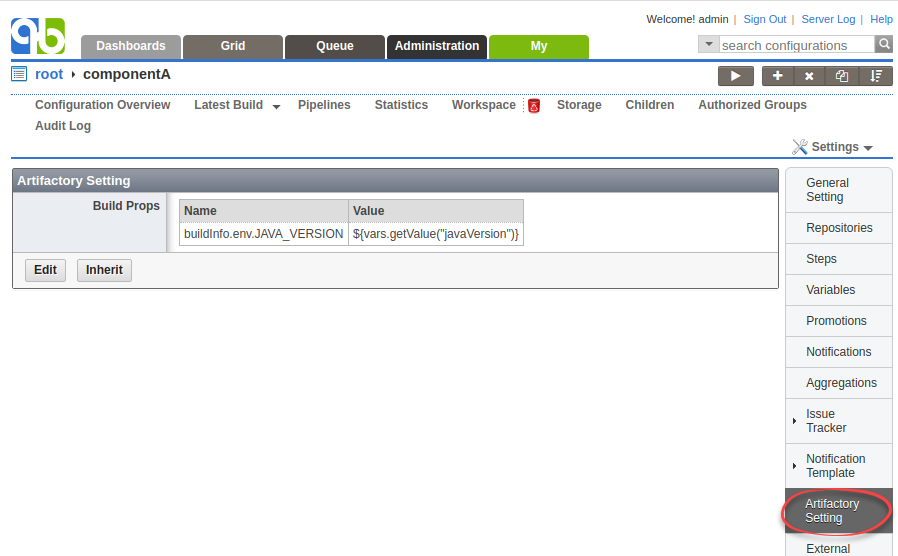This screenshot has width=898, height=556.
Task: Open the Server Log link
Action: tap(828, 19)
